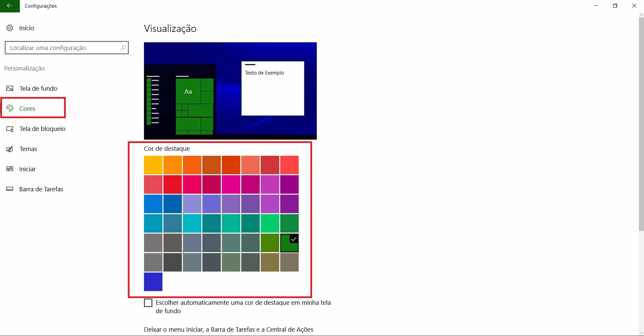The width and height of the screenshot is (644, 336).
Task: Close the Configurações window
Action: pyautogui.click(x=634, y=6)
